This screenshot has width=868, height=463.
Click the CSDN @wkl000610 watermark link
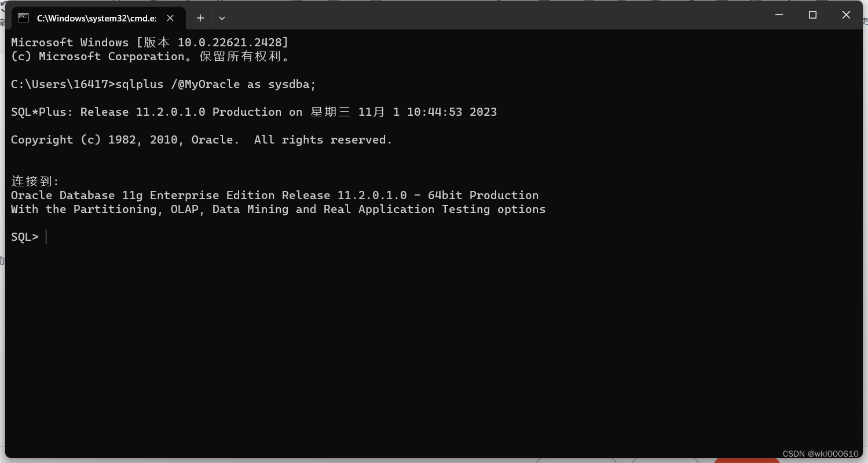(x=820, y=454)
